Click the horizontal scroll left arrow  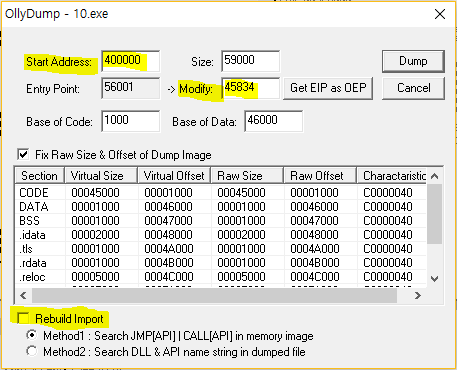[x=23, y=295]
